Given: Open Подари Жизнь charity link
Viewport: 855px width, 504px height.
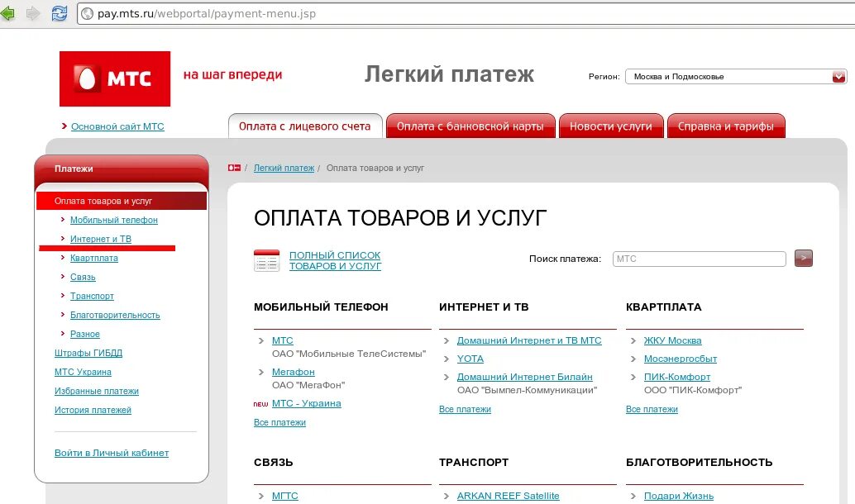Looking at the screenshot, I should pos(679,496).
